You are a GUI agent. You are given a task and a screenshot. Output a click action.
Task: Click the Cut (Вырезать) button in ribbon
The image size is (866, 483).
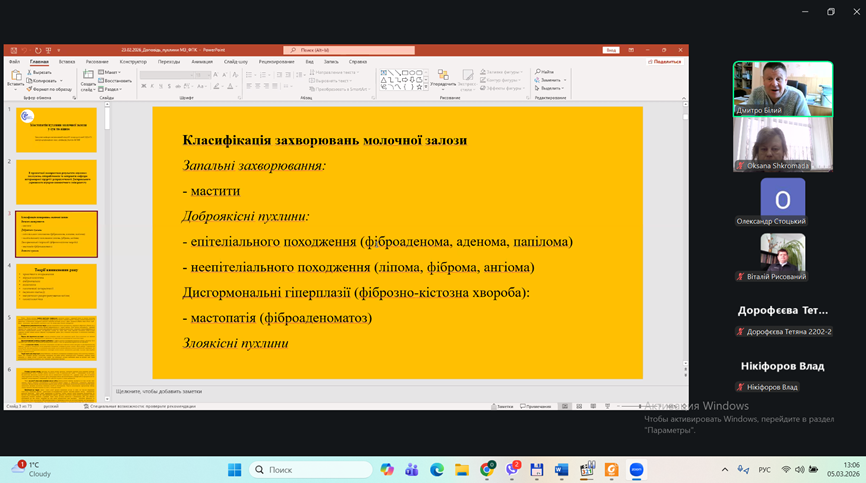coord(42,72)
